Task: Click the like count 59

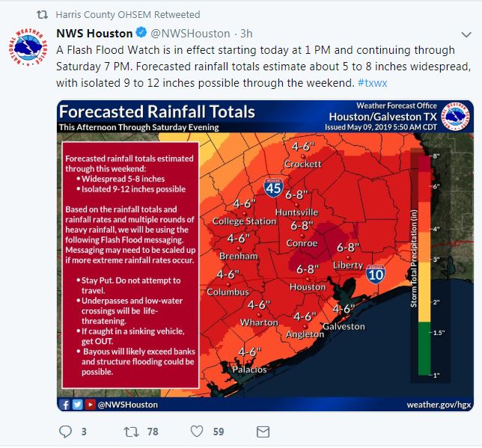Action: 219,432
